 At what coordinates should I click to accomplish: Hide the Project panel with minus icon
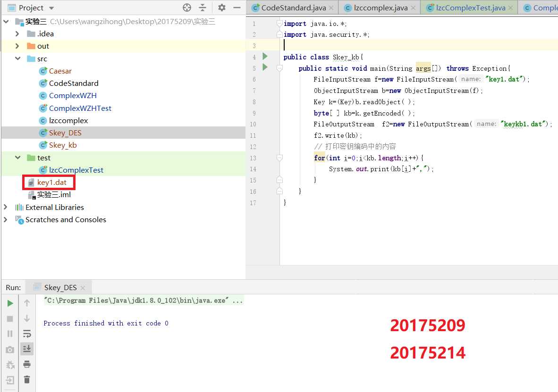click(237, 8)
